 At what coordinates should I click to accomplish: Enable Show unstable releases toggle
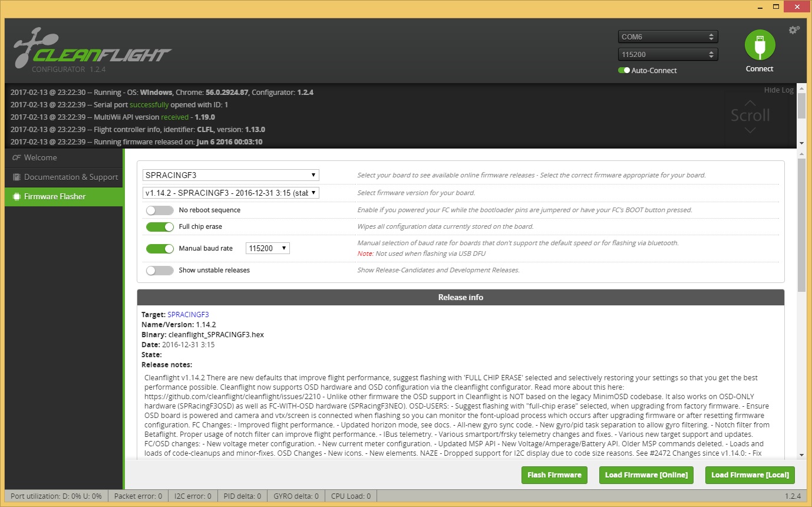click(160, 270)
